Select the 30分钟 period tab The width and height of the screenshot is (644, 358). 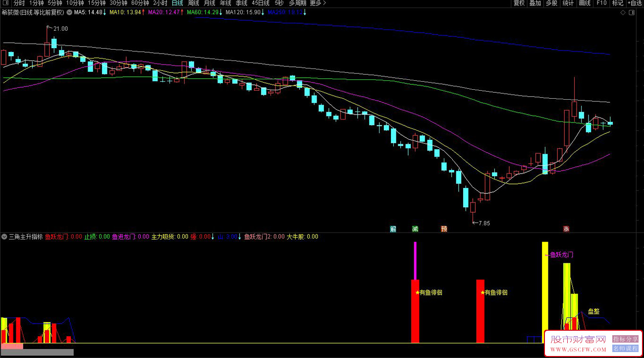point(119,3)
